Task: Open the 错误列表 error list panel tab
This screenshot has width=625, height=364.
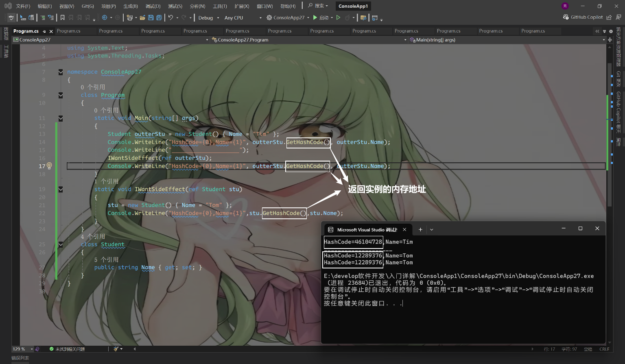Action: click(20, 358)
